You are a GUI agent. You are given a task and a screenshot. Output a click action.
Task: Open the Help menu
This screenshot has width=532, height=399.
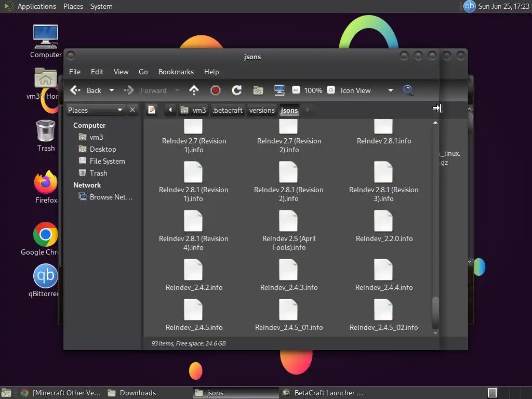(211, 72)
